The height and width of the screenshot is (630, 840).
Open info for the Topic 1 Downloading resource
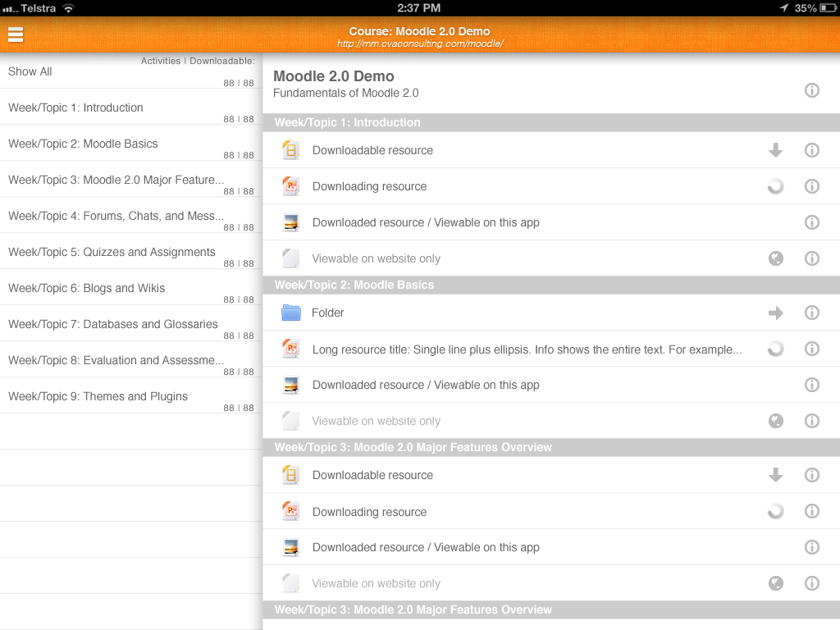point(811,186)
